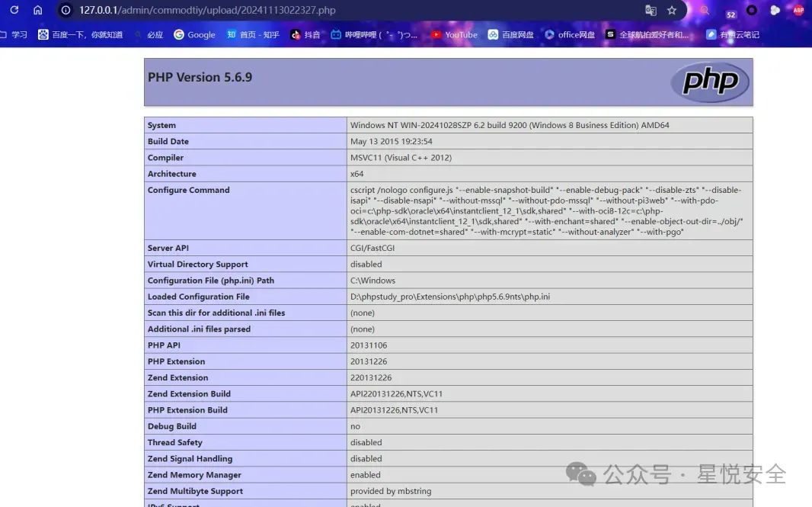Click the C:\Windows path value

coord(372,281)
